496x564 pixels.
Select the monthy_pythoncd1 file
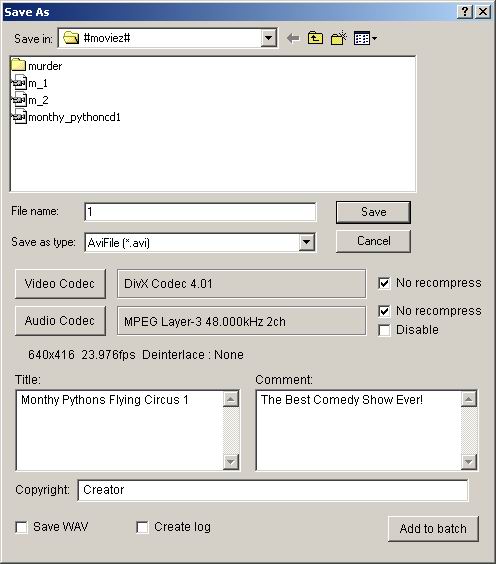(66, 117)
